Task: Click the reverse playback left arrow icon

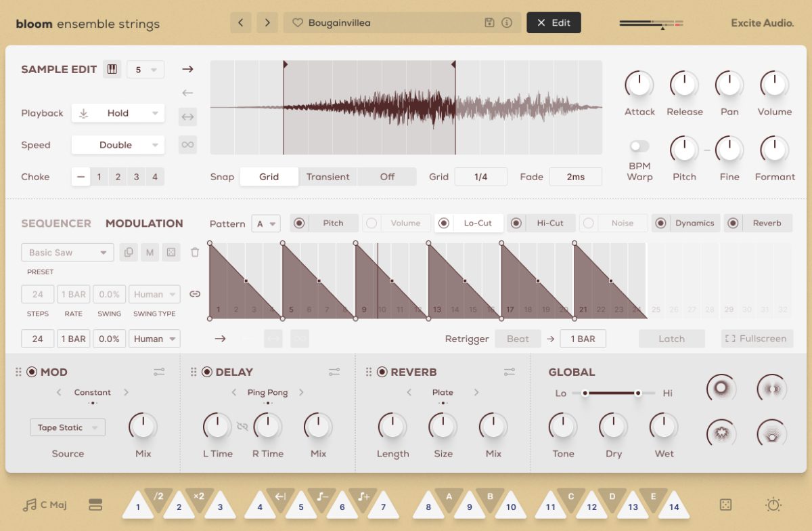Action: 187,93
